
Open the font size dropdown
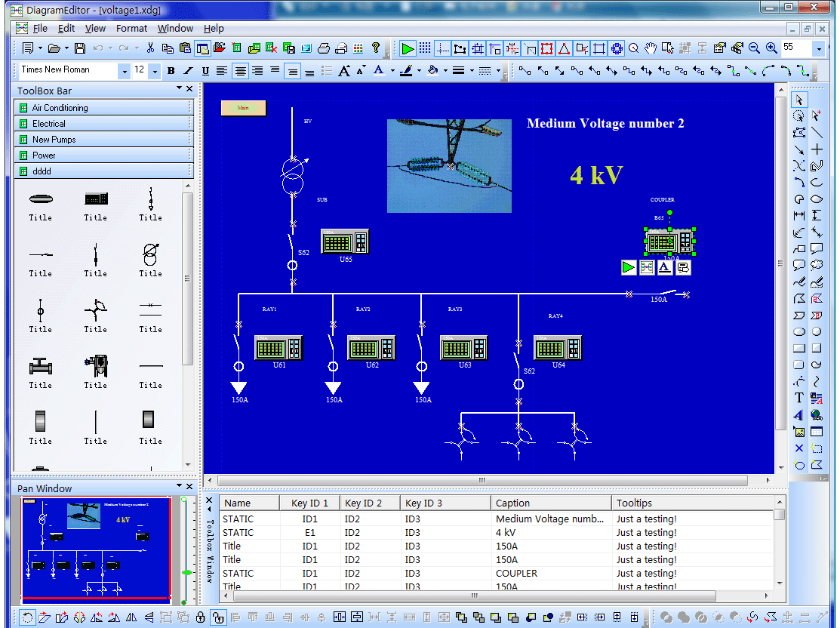click(156, 71)
